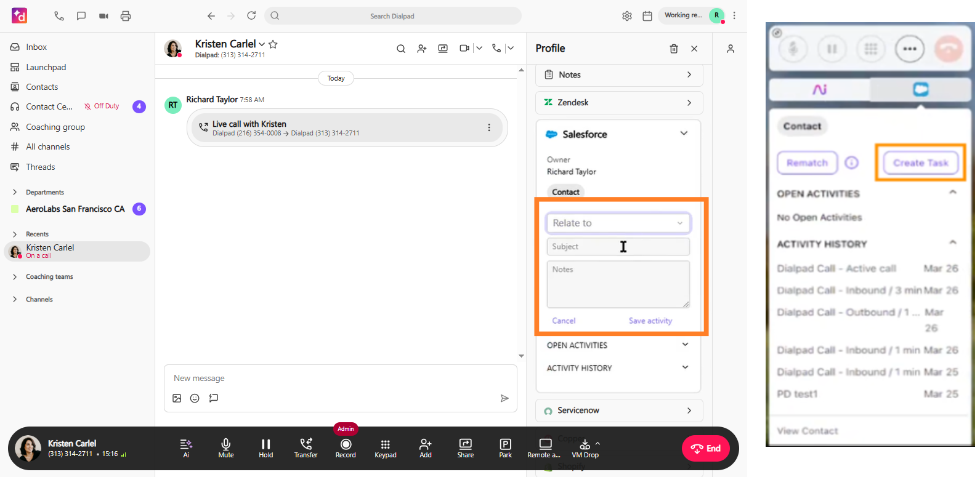The height and width of the screenshot is (477, 980).
Task: Open the Keypad in call bar
Action: [386, 448]
